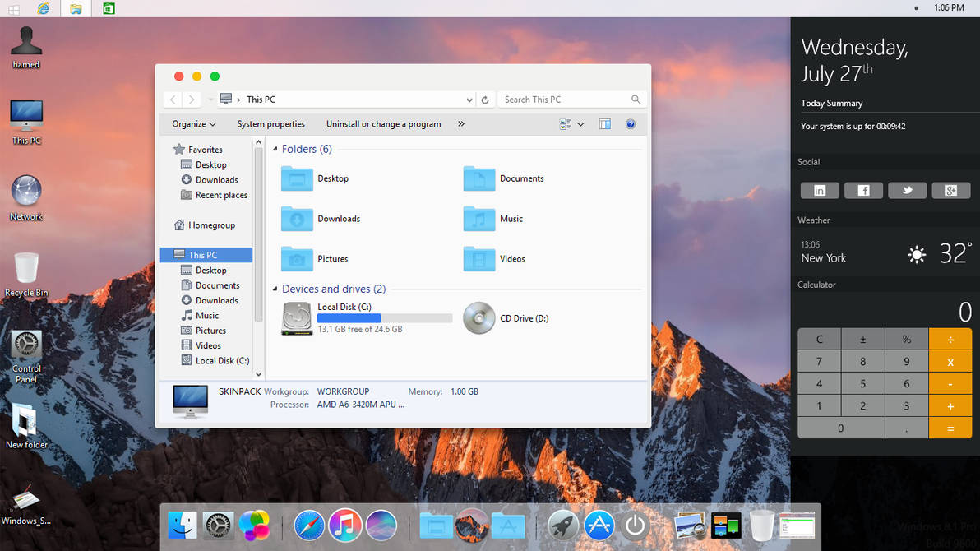Collapse the Devices and drives section
The height and width of the screenshot is (551, 980).
[275, 289]
